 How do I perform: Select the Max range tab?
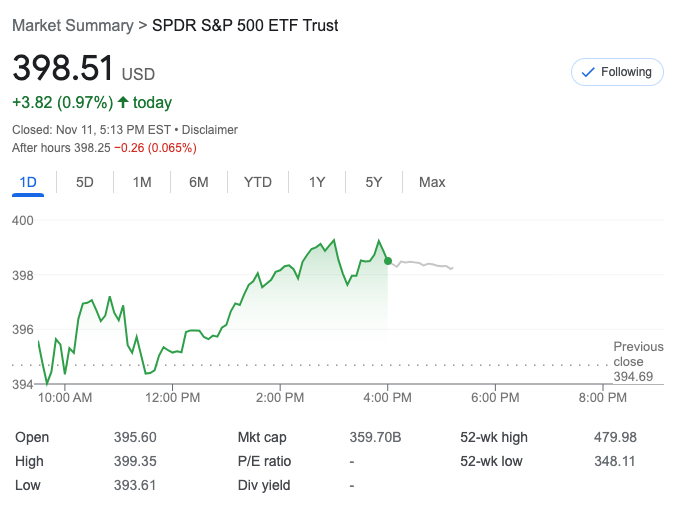(x=432, y=182)
